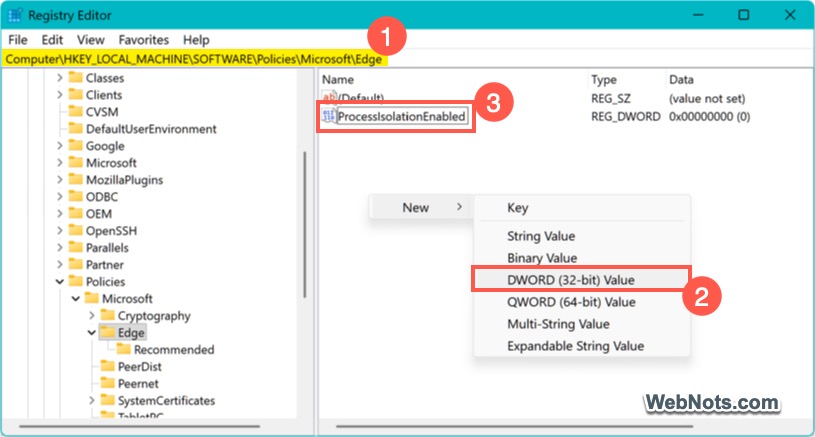Choose String Value in submenu
This screenshot has width=815, height=437.
[582, 236]
